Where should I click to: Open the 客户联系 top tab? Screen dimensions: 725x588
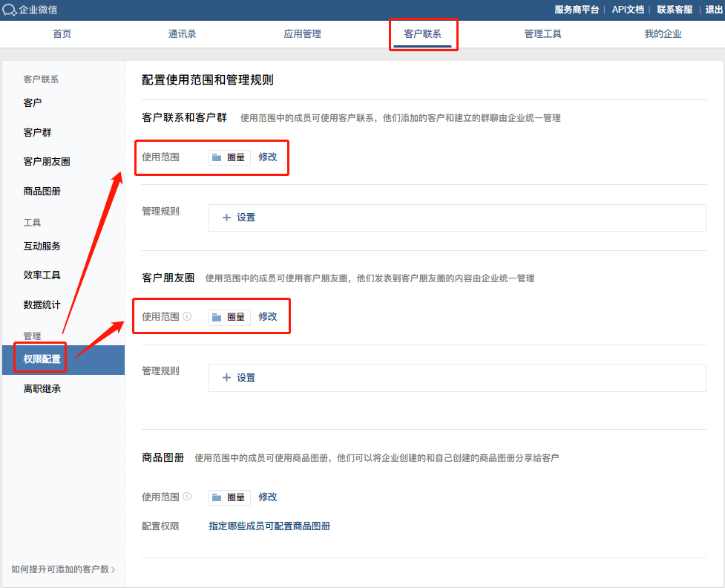point(422,34)
